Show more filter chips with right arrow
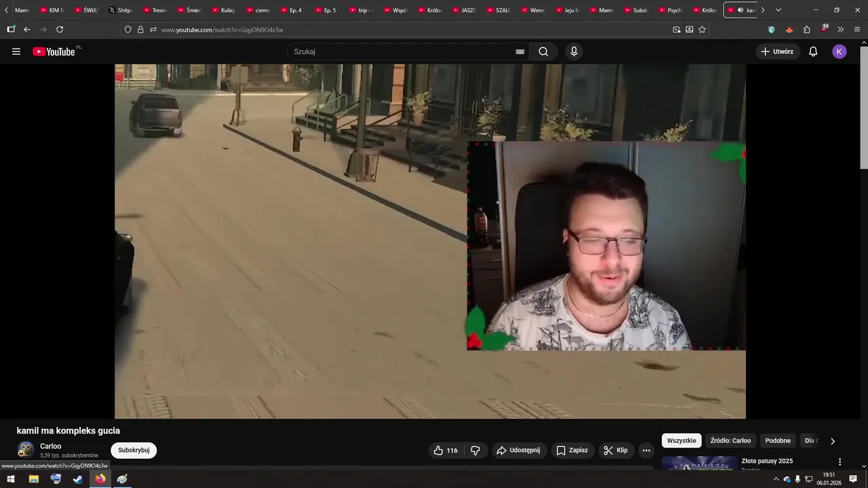This screenshot has width=868, height=488. (833, 441)
